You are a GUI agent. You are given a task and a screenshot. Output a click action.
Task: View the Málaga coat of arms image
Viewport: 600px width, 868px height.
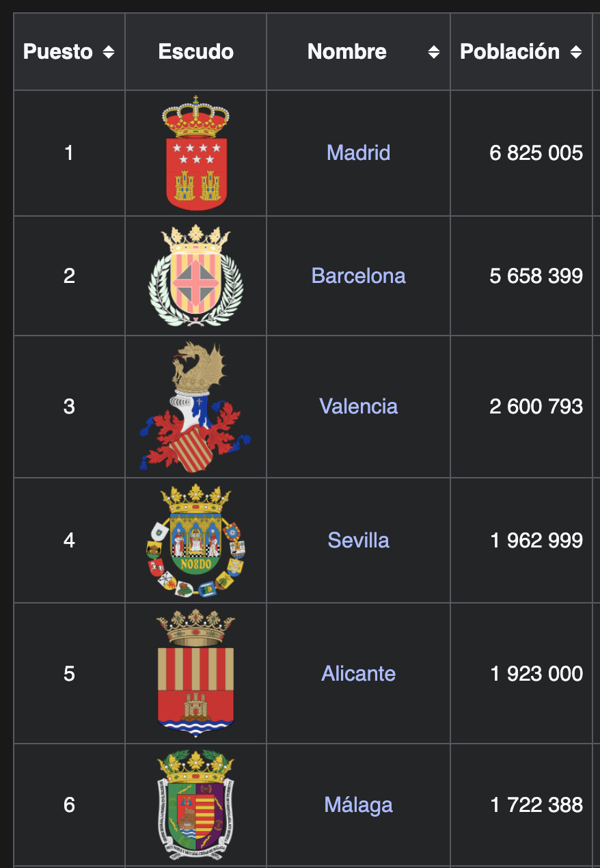click(x=196, y=804)
